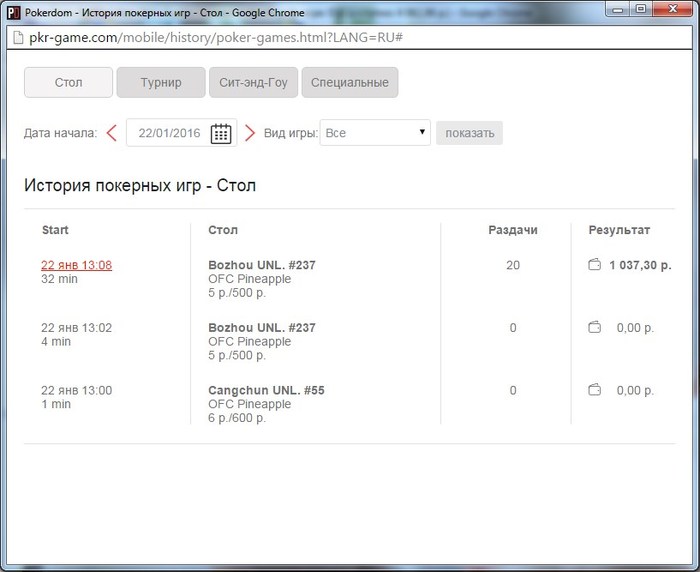The width and height of the screenshot is (700, 572).
Task: Select Bozhou UNL. #237 in 13:08 row
Action: click(x=262, y=265)
